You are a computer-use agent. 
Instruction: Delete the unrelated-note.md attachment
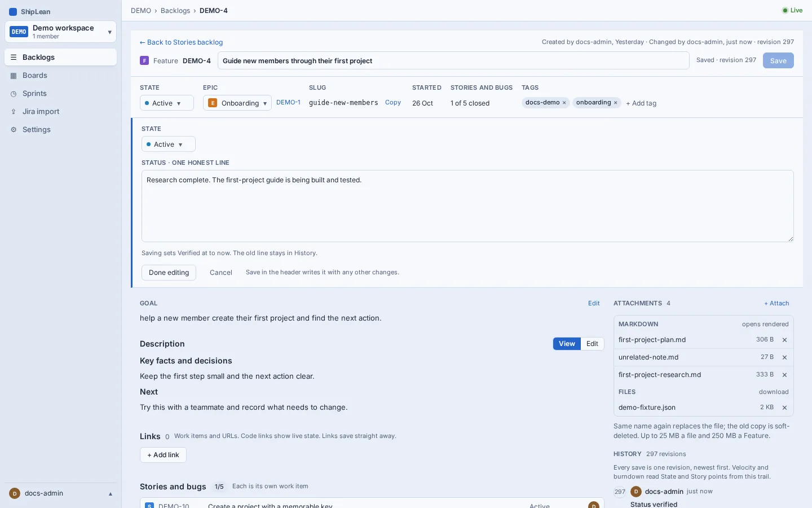click(x=784, y=357)
